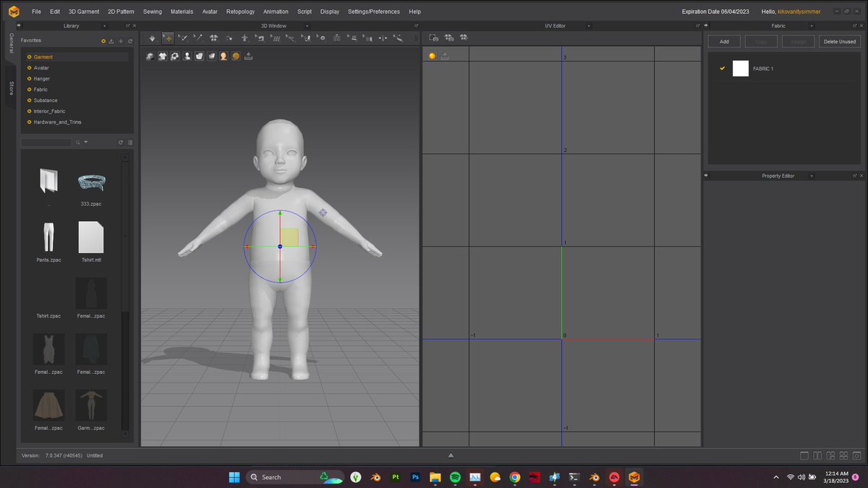Click the orange face avatar display icon
The height and width of the screenshot is (488, 868).
click(x=224, y=56)
